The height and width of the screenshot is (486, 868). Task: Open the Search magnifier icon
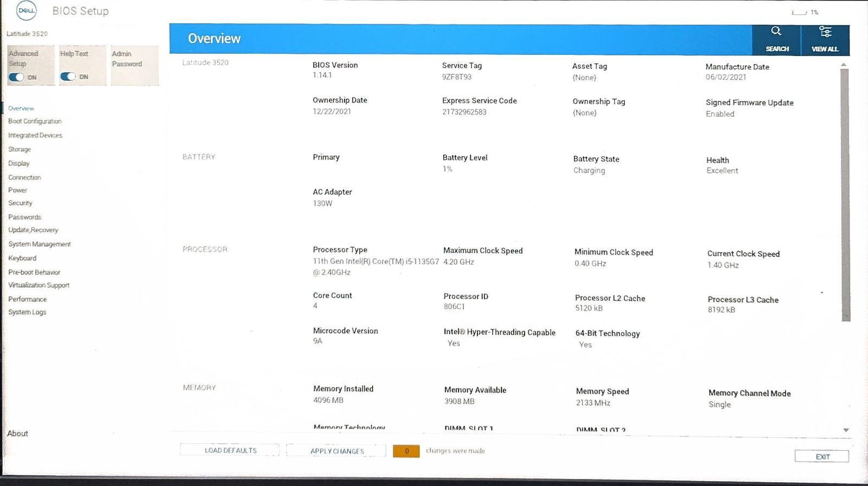coord(776,31)
